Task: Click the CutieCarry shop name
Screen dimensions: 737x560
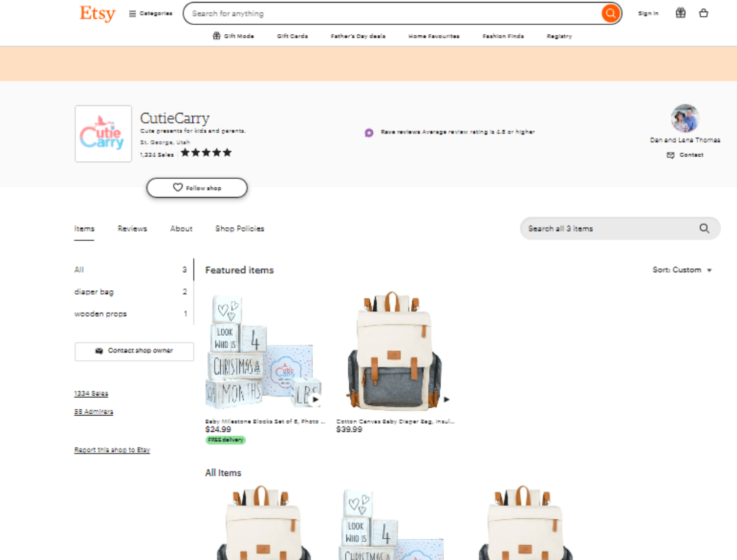Action: tap(175, 118)
